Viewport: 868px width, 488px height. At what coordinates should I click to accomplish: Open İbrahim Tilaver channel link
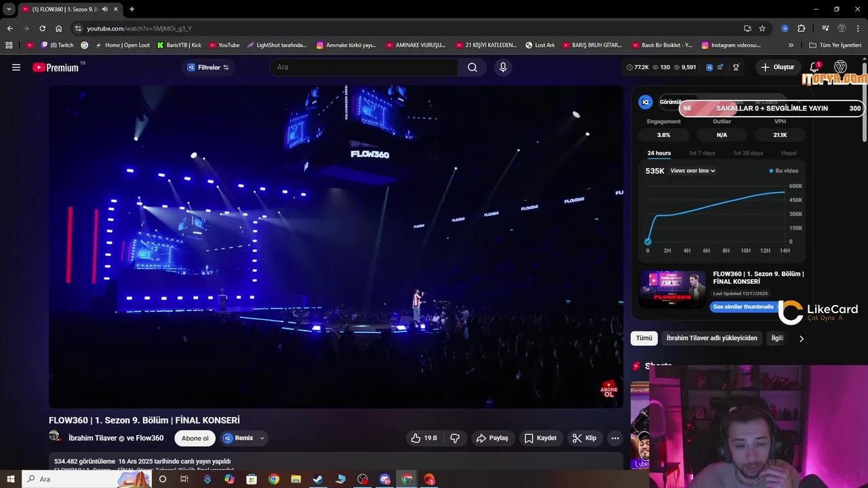93,439
